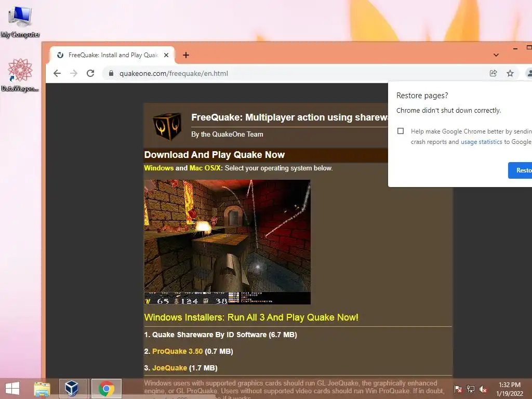532x399 pixels.
Task: Click the Chrome forward arrow
Action: (74, 73)
